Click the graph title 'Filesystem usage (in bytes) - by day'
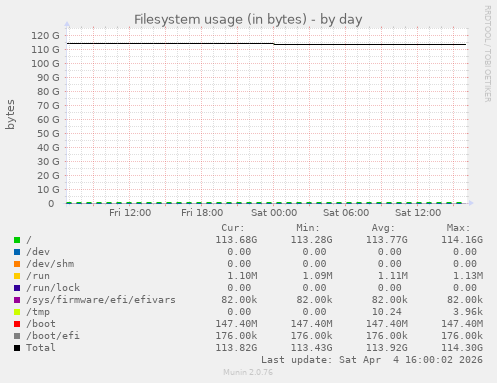This screenshot has width=497, height=383. (248, 19)
